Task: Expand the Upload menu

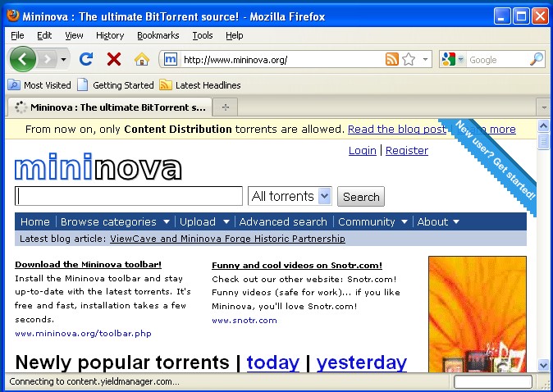Action: coord(204,221)
